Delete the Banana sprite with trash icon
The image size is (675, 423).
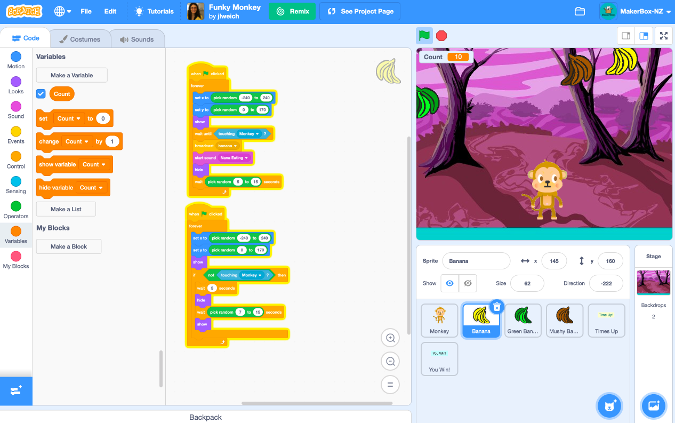(497, 307)
